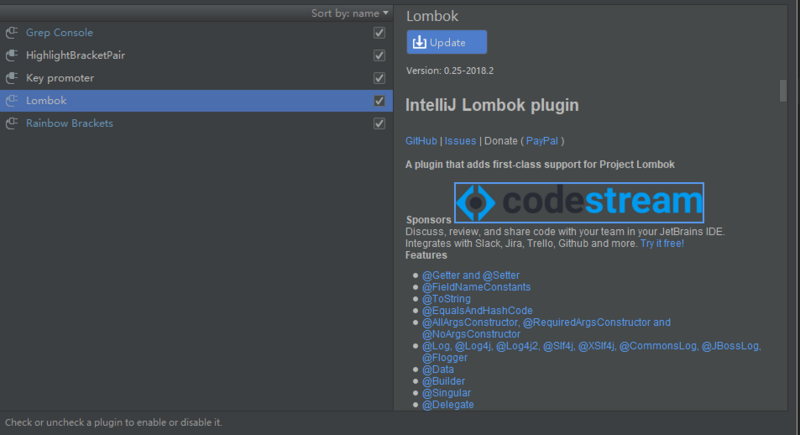This screenshot has height=435, width=800.
Task: Update the Lombok plugin
Action: pos(447,42)
